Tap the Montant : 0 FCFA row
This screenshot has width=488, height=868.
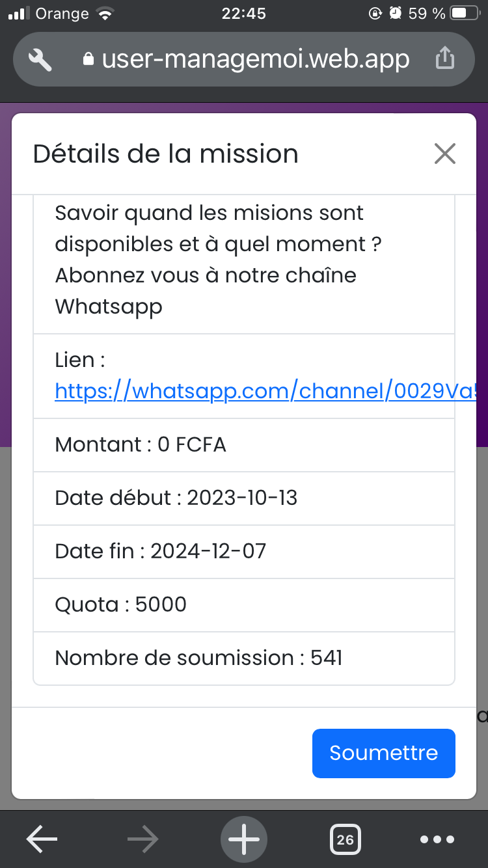pos(244,445)
